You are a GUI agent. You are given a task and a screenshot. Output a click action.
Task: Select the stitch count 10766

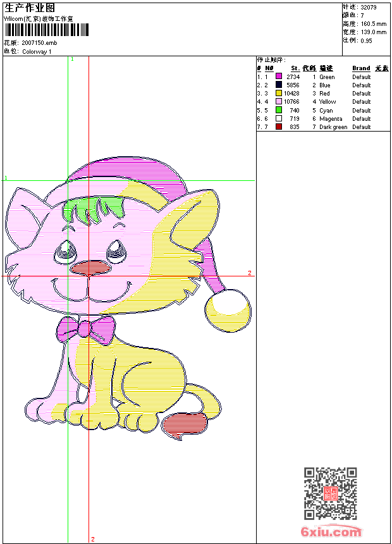291,102
